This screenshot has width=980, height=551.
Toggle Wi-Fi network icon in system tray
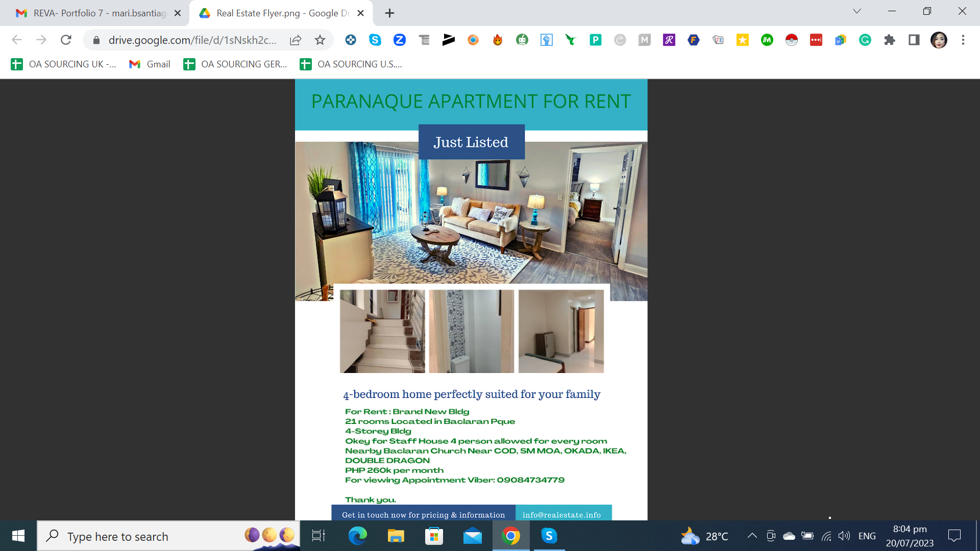[826, 536]
